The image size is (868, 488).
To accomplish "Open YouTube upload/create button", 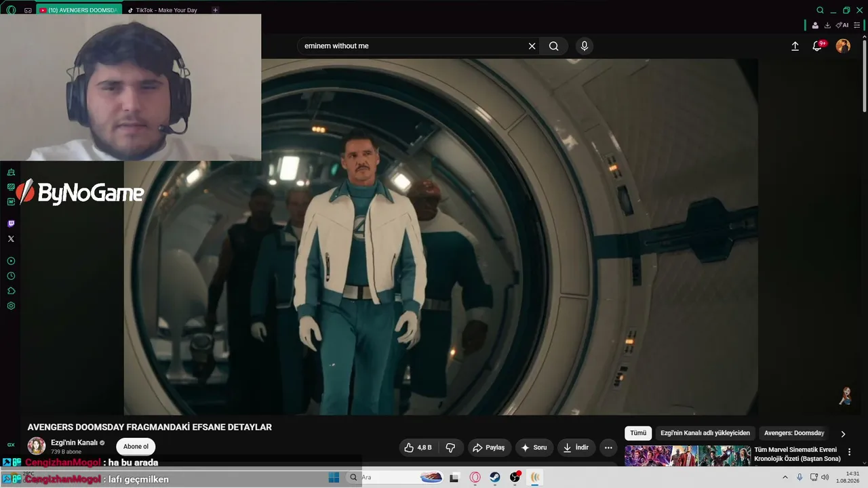I will tap(795, 46).
